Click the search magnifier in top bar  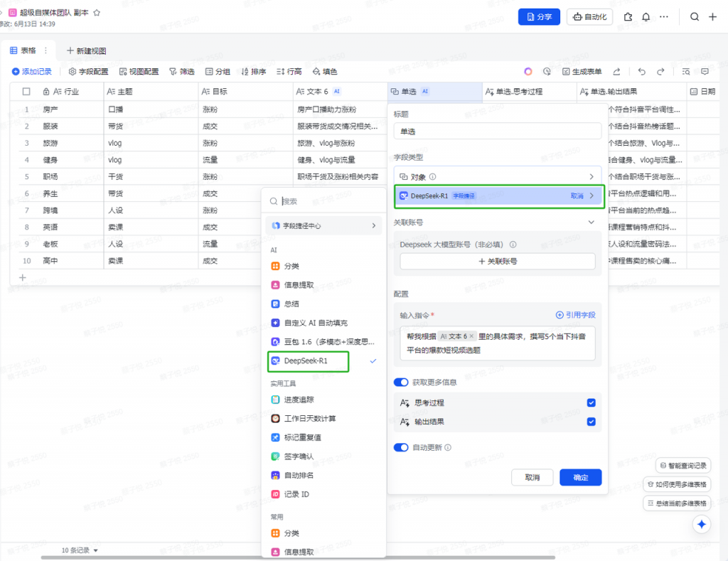(x=695, y=17)
